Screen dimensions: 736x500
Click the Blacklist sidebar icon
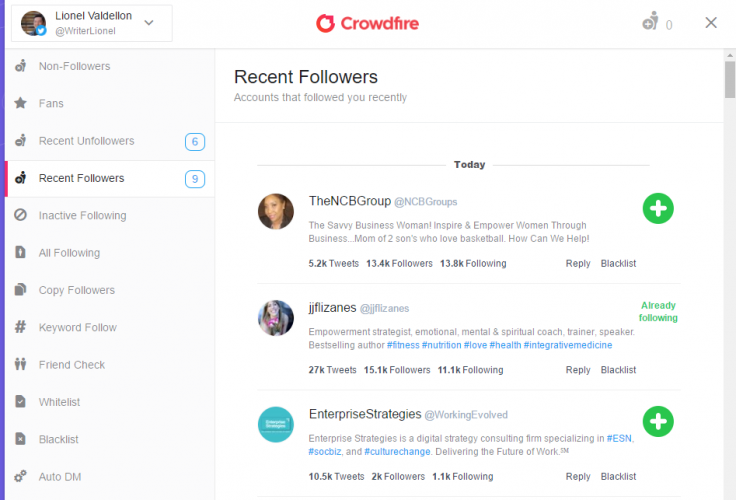point(20,439)
